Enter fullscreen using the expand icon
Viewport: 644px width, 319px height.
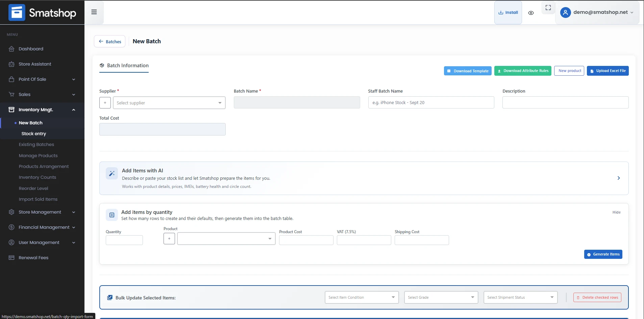tap(548, 7)
